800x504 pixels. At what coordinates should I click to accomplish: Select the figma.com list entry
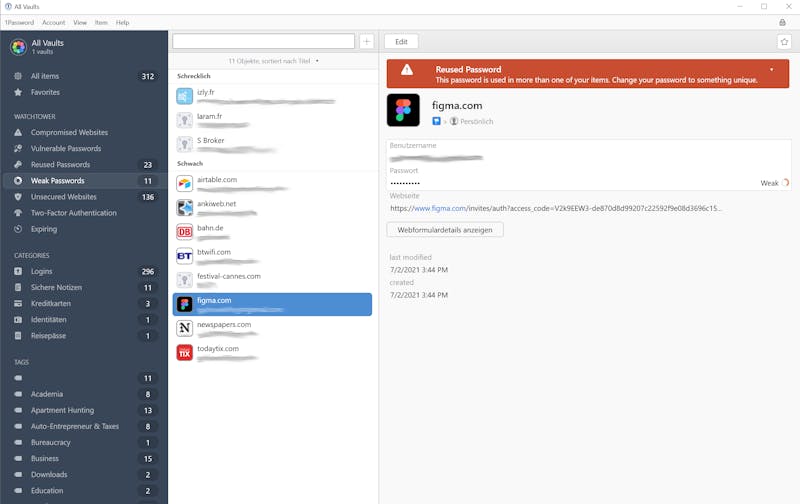[272, 305]
